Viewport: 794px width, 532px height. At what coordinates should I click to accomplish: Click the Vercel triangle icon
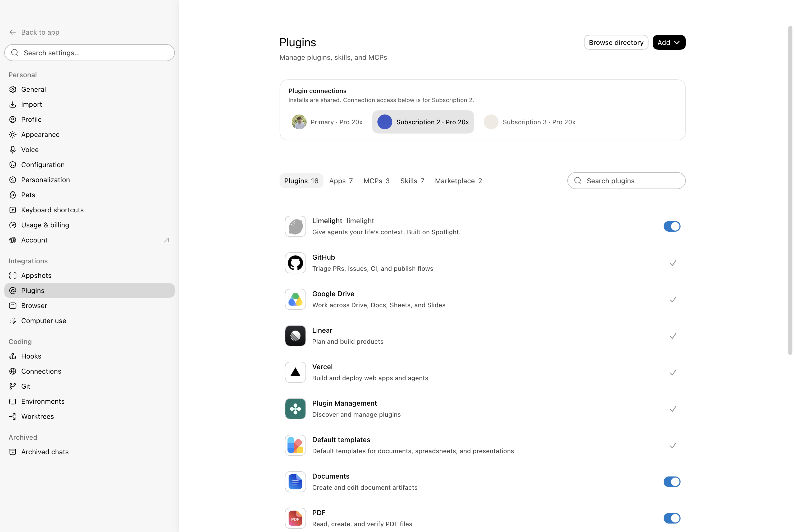tap(295, 372)
